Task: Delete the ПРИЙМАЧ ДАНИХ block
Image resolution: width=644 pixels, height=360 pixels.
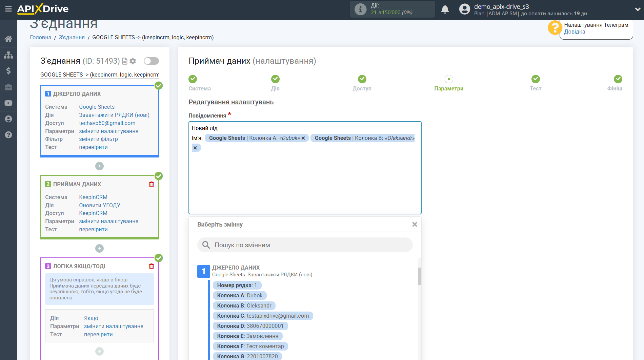Action: (x=152, y=184)
